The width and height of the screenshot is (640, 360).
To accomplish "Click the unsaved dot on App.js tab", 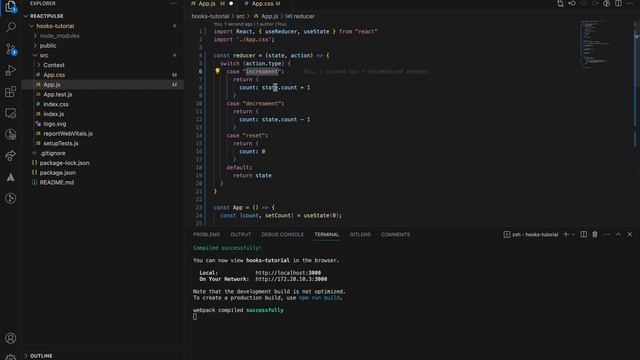I will pos(231,4).
